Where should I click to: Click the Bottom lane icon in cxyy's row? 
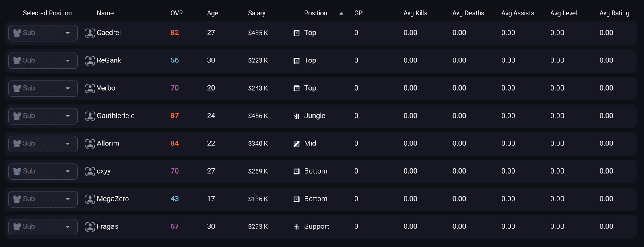point(297,172)
